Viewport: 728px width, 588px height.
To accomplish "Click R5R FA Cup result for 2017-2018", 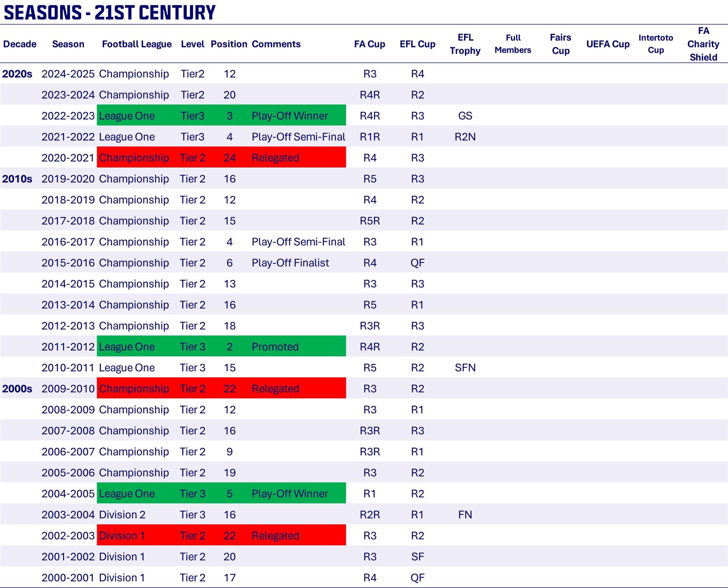I will coord(370,220).
